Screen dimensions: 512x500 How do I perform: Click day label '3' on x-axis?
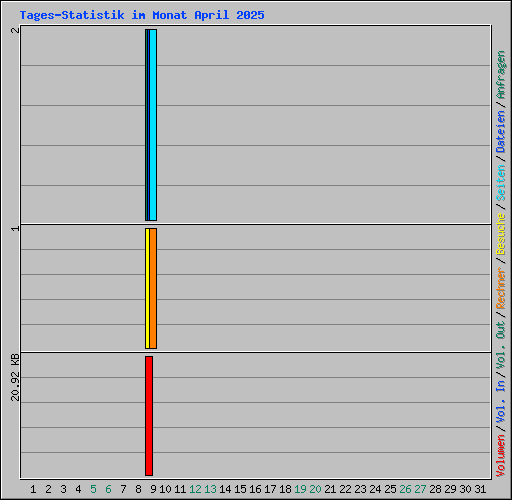tap(63, 489)
